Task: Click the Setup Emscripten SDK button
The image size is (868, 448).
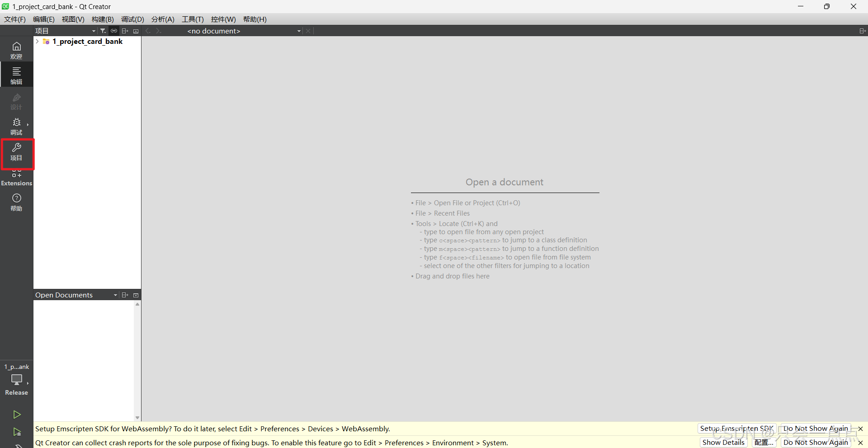Action: tap(737, 428)
